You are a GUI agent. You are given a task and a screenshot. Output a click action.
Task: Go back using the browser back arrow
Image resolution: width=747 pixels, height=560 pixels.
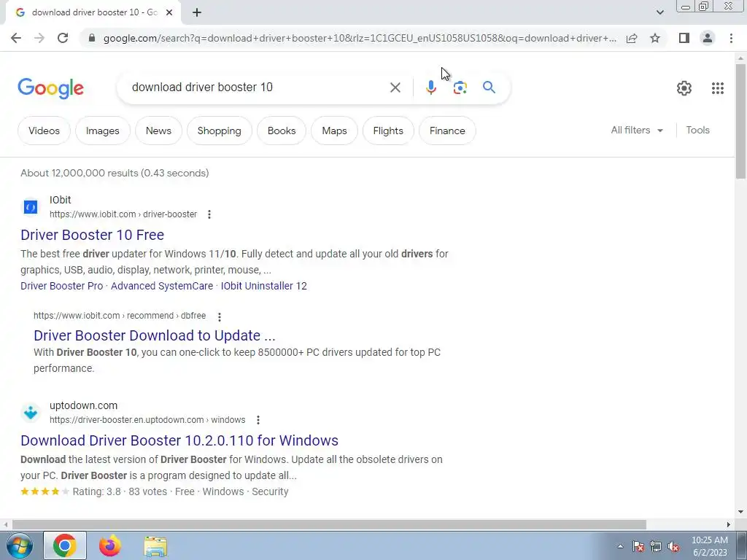[x=16, y=38]
